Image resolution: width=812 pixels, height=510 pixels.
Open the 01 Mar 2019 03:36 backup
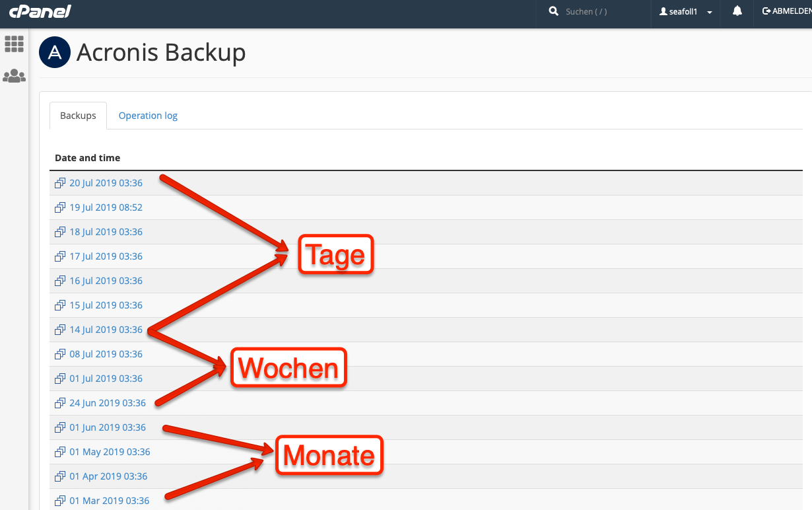point(110,501)
